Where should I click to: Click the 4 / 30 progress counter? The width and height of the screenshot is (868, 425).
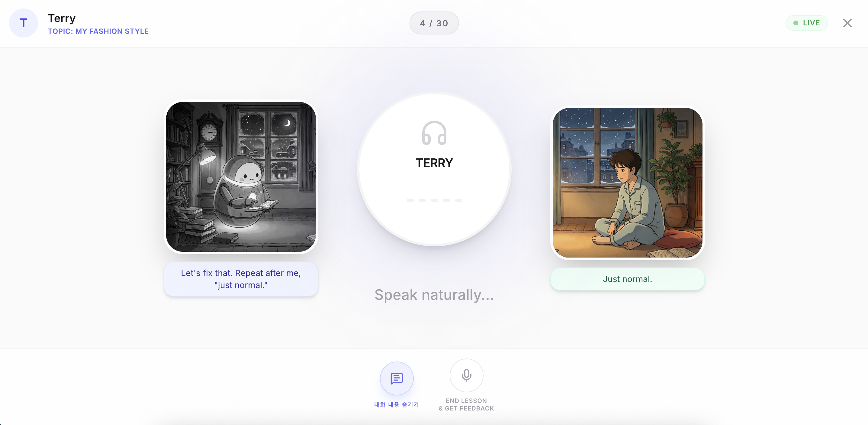pos(434,23)
